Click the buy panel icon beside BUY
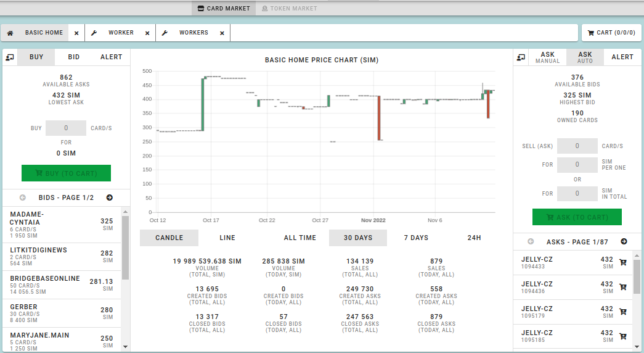The height and width of the screenshot is (353, 644). click(x=10, y=57)
